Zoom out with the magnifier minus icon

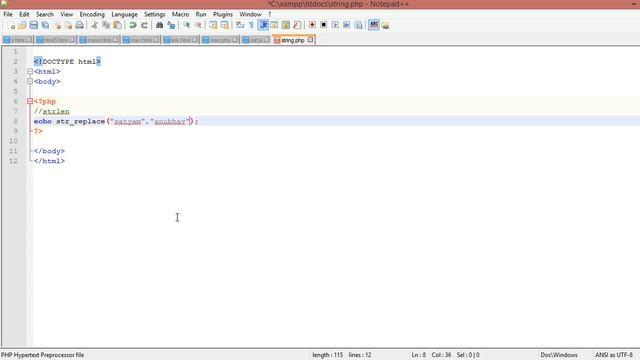click(x=198, y=25)
